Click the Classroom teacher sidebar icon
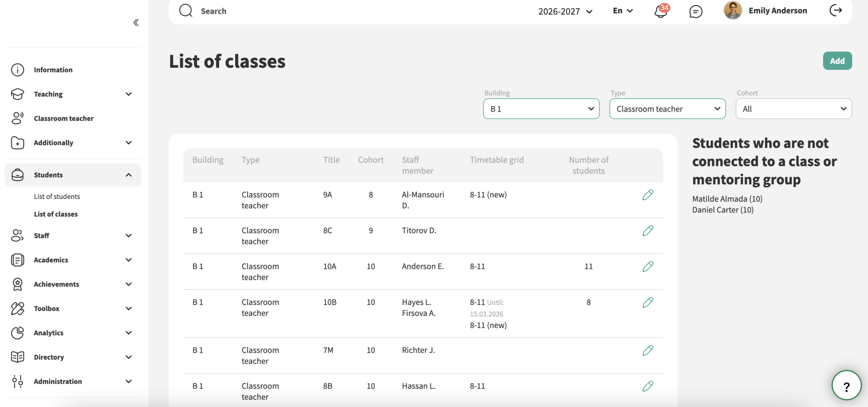The width and height of the screenshot is (868, 407). click(17, 118)
